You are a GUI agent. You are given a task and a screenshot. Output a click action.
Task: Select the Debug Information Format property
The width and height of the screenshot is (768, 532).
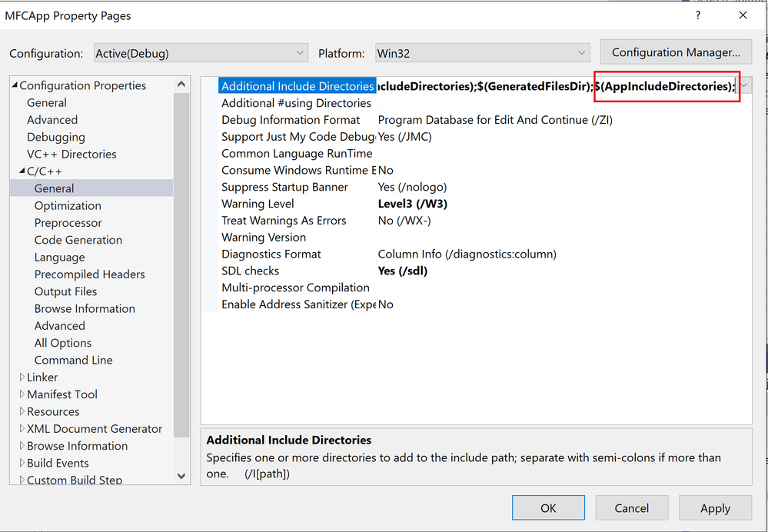pyautogui.click(x=291, y=119)
